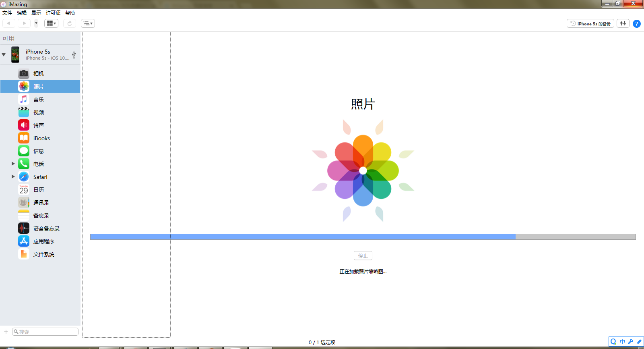644x349 pixels.
Task: Click the IME wrench settings icon
Action: 630,342
